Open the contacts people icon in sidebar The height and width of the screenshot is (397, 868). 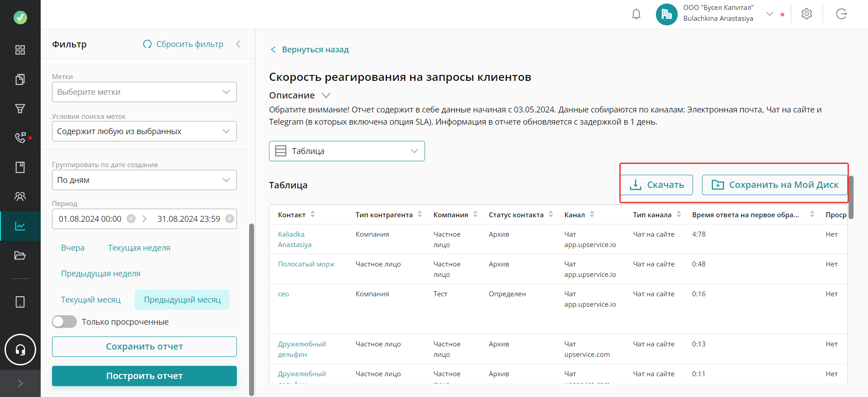pyautogui.click(x=20, y=196)
